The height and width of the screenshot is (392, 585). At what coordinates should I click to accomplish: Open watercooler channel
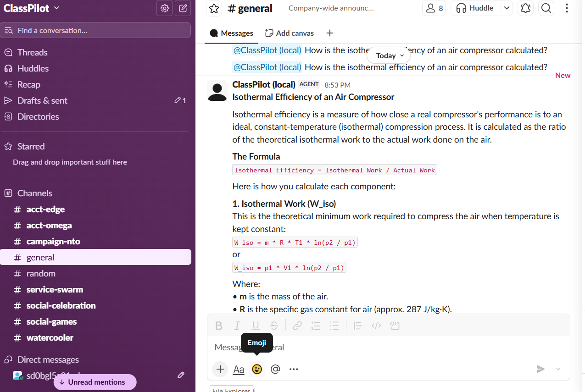point(95,337)
